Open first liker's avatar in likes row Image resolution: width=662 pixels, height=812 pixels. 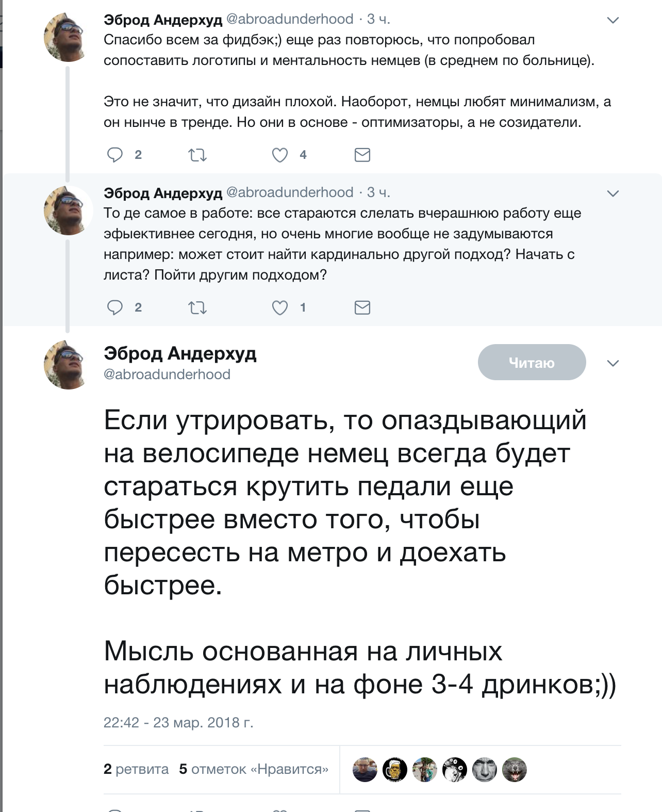365,770
